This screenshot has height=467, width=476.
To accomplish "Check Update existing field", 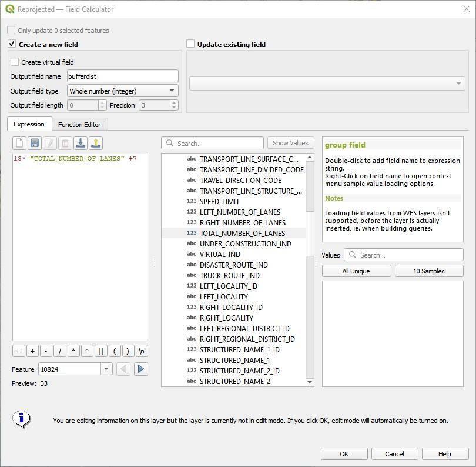I will (190, 44).
